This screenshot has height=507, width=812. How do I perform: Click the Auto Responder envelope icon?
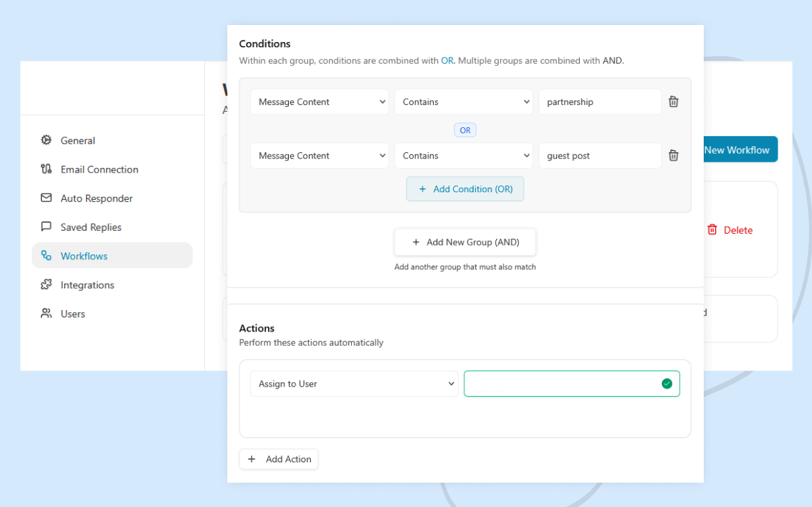[x=46, y=198]
